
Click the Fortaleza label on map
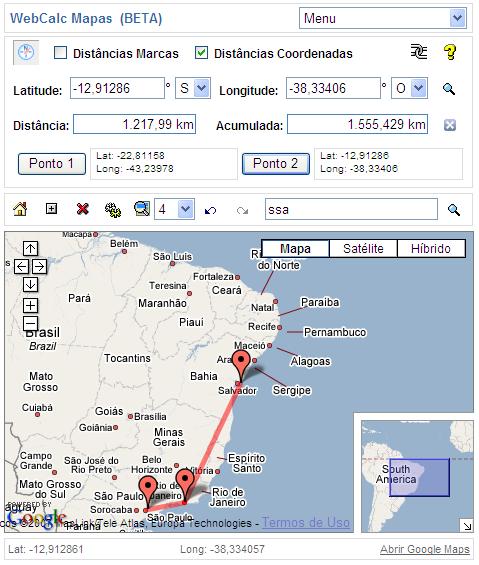pyautogui.click(x=213, y=276)
